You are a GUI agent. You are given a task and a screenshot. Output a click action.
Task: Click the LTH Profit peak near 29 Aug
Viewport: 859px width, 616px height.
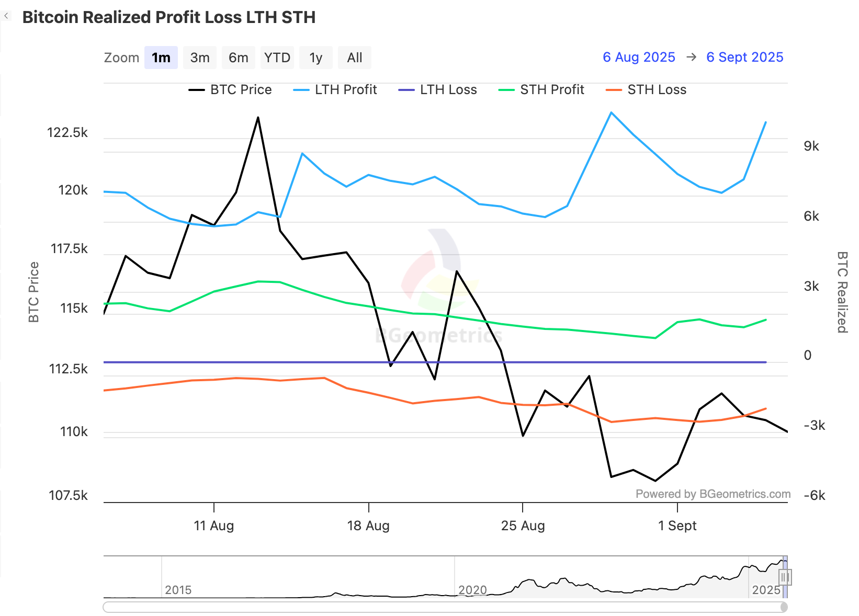pos(611,112)
